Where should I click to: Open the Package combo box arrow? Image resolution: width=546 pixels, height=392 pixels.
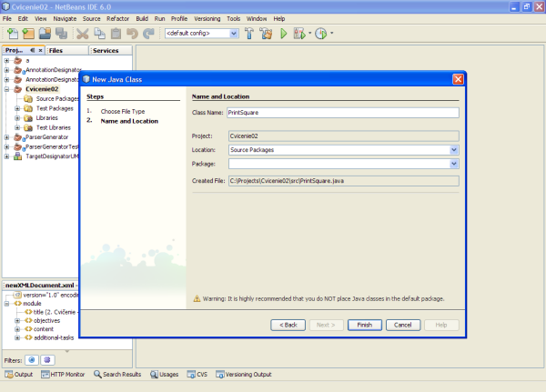(454, 164)
